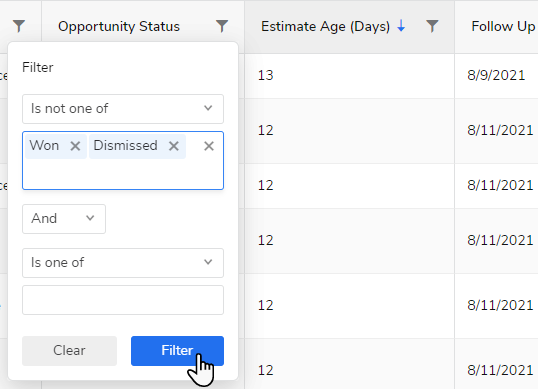Click the blue descending sort arrow
This screenshot has height=389, width=538.
401,26
